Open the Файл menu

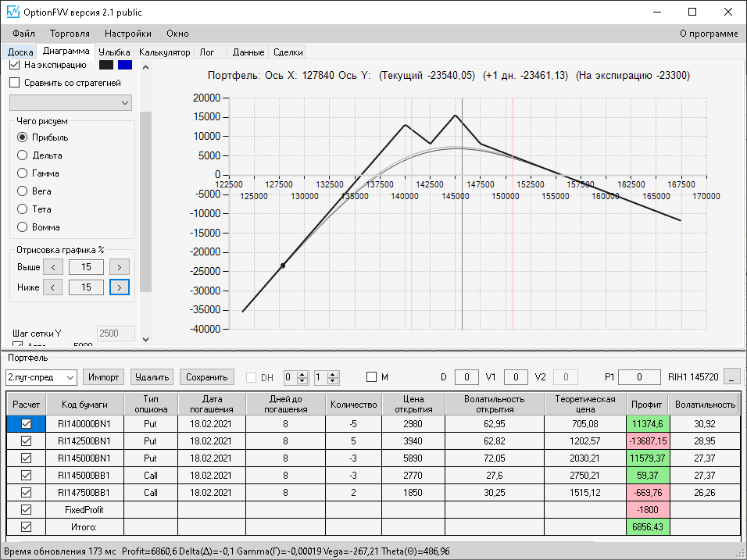coord(23,34)
